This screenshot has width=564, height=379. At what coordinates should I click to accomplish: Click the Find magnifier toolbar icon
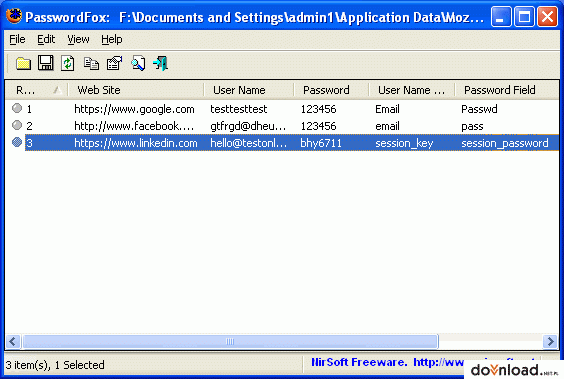pos(138,64)
